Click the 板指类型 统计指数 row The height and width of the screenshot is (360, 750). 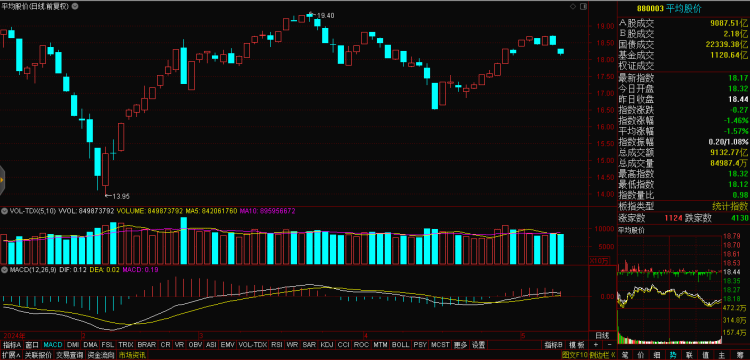pos(683,206)
